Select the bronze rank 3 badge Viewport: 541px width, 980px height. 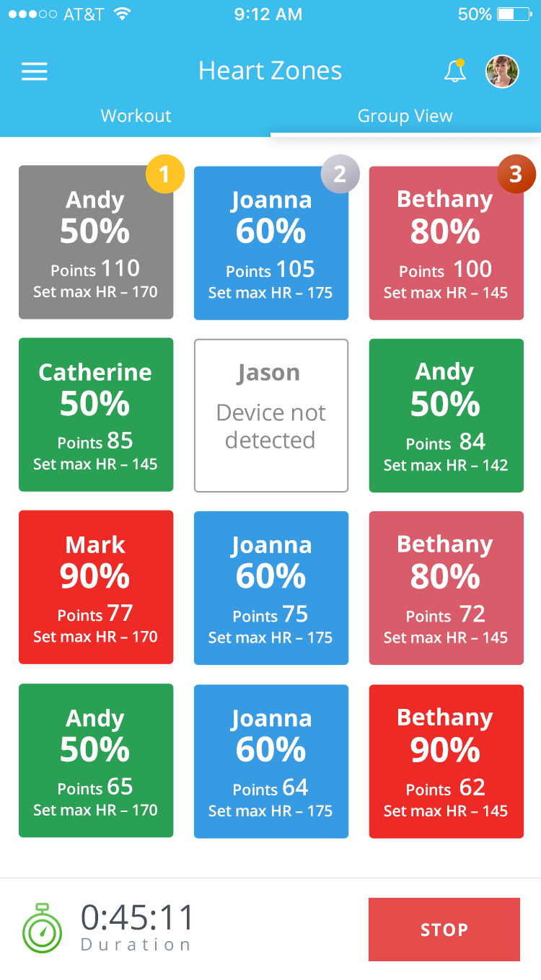coord(516,174)
